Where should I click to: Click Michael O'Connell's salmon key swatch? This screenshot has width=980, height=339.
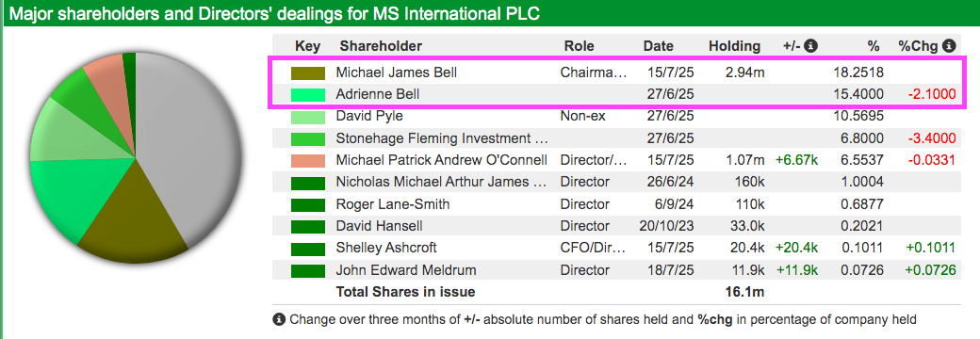308,160
